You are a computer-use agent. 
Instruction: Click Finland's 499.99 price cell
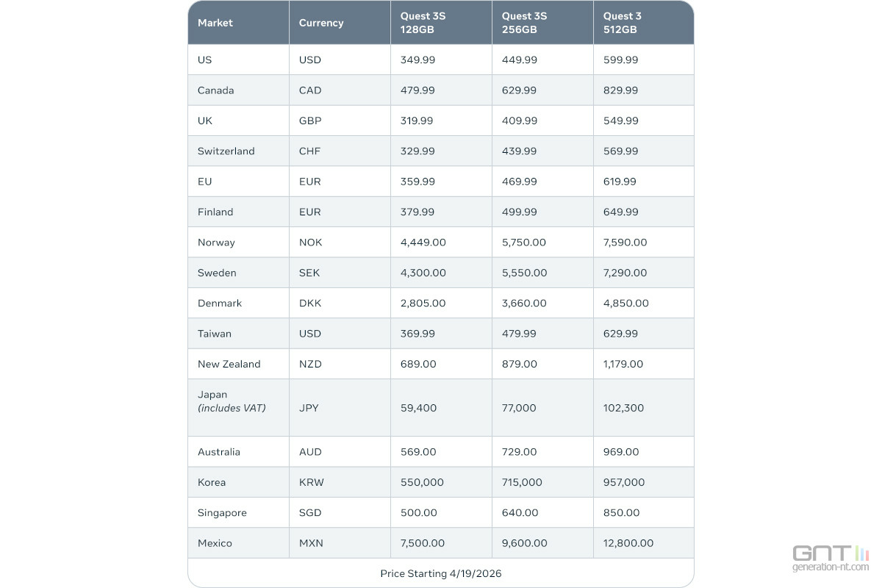[519, 212]
